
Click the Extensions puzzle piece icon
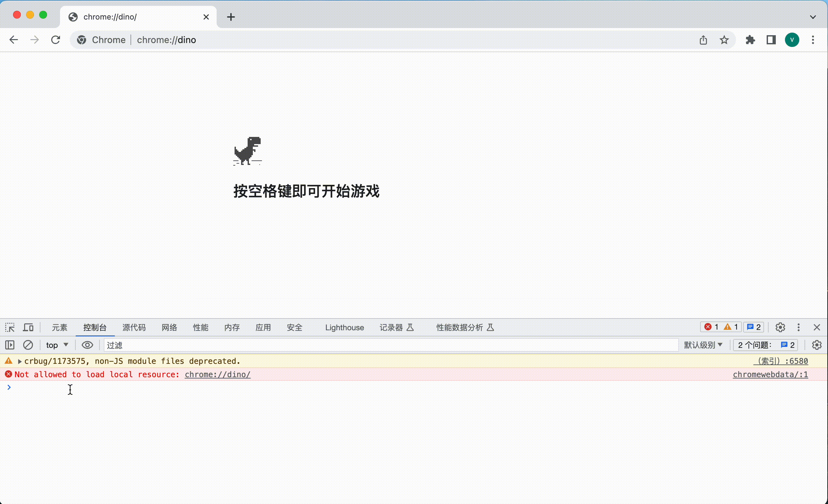(750, 40)
